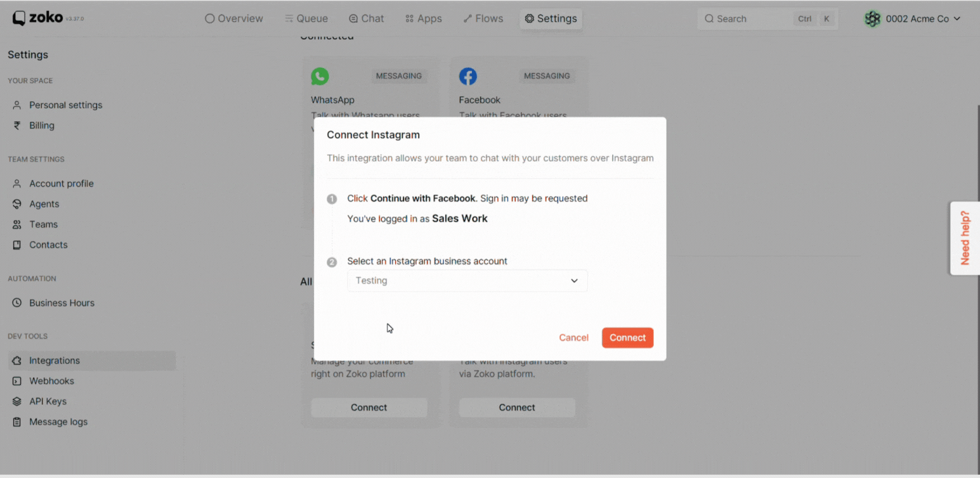The width and height of the screenshot is (980, 478).
Task: Click the Business Hours clock icon
Action: [17, 303]
